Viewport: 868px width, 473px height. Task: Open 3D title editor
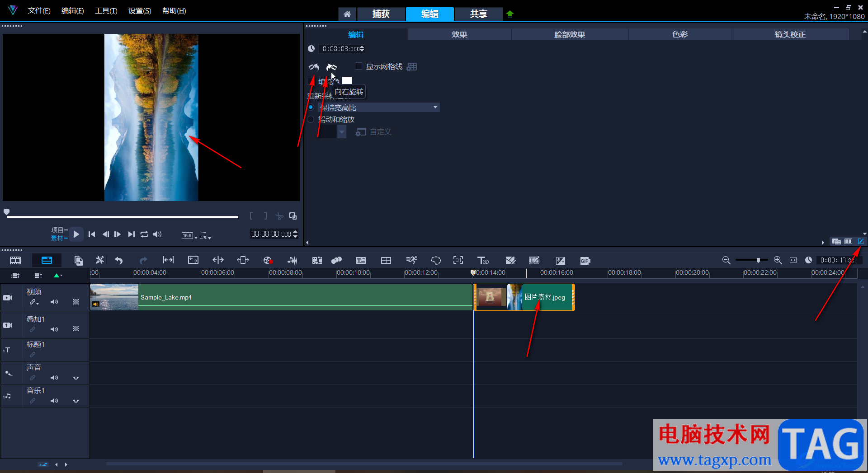tap(483, 260)
